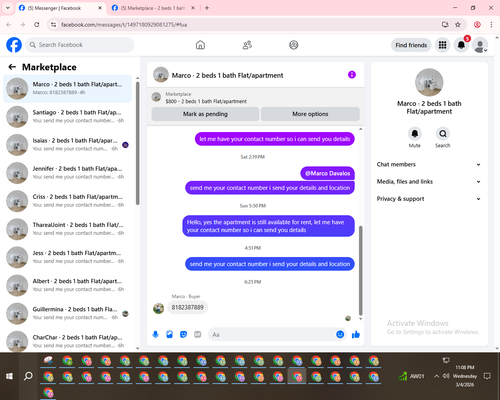
Task: Click the Home icon in top navigation
Action: pyautogui.click(x=200, y=45)
